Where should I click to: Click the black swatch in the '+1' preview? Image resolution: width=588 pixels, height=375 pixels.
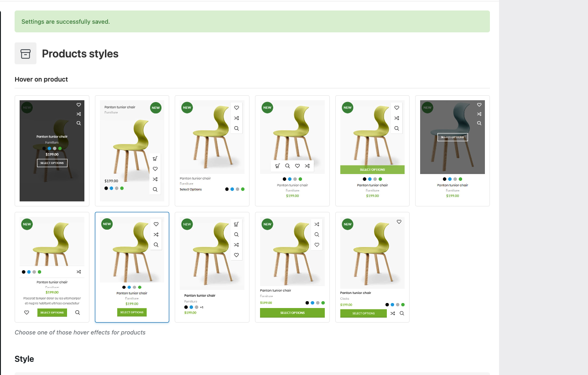pyautogui.click(x=186, y=307)
